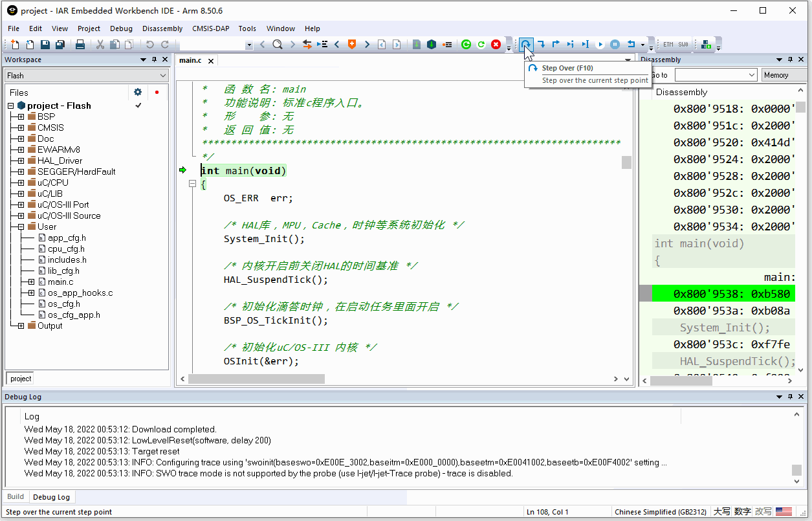This screenshot has width=812, height=521.
Task: Run to cursor using the toolbar icon
Action: (x=586, y=45)
